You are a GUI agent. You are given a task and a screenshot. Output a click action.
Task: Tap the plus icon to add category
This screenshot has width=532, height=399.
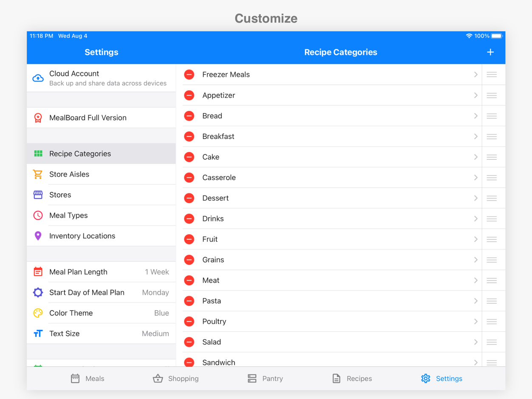point(490,52)
